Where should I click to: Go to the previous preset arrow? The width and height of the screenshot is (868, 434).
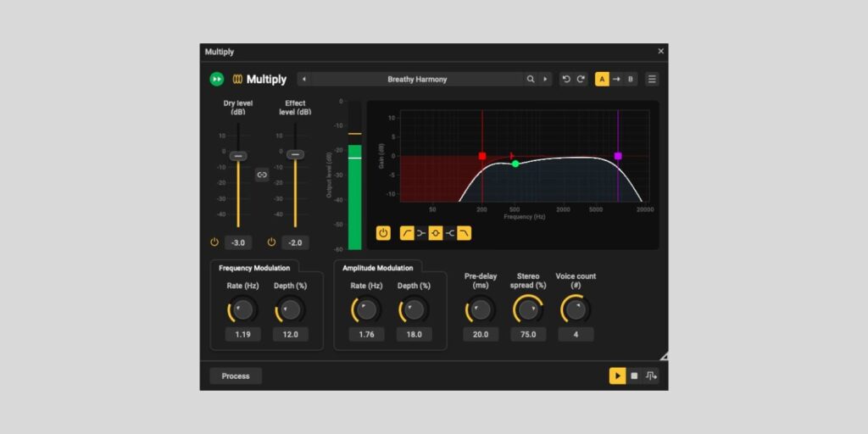304,79
